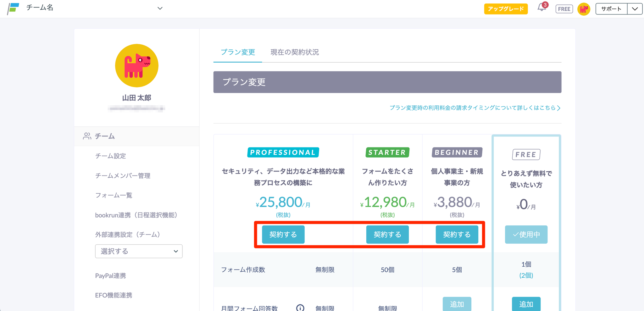644x311 pixels.
Task: Expand the チーム名 team switcher dropdown
Action: pyautogui.click(x=160, y=8)
